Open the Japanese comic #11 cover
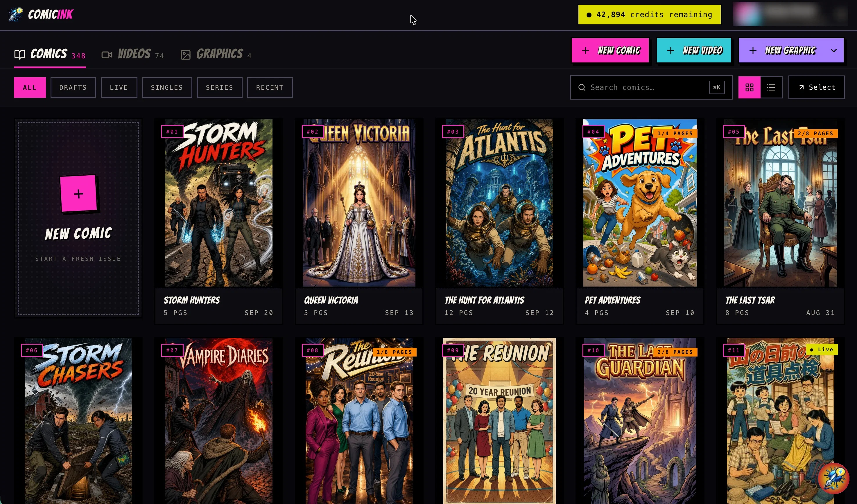Viewport: 857px width, 504px height. tap(780, 421)
